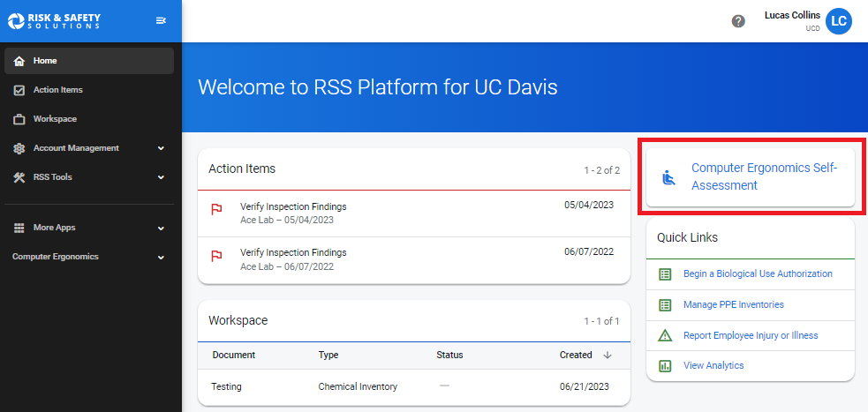Click the Document column header
This screenshot has width=868, height=412.
pos(234,355)
